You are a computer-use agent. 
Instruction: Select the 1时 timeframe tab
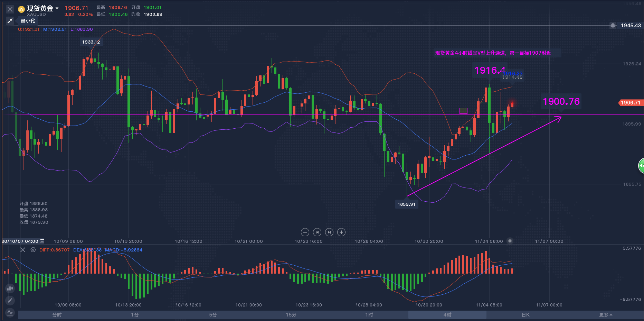click(x=369, y=315)
